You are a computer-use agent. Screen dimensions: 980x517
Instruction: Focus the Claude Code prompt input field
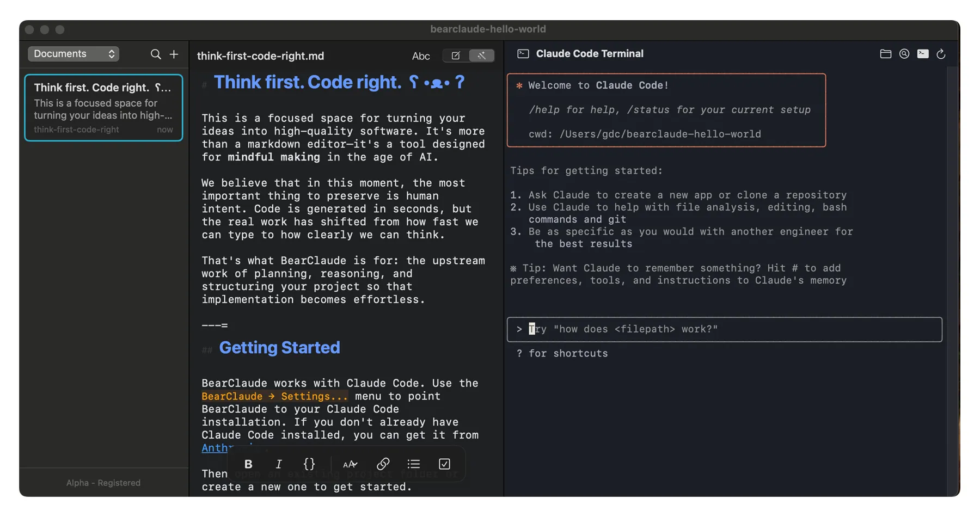click(x=724, y=329)
